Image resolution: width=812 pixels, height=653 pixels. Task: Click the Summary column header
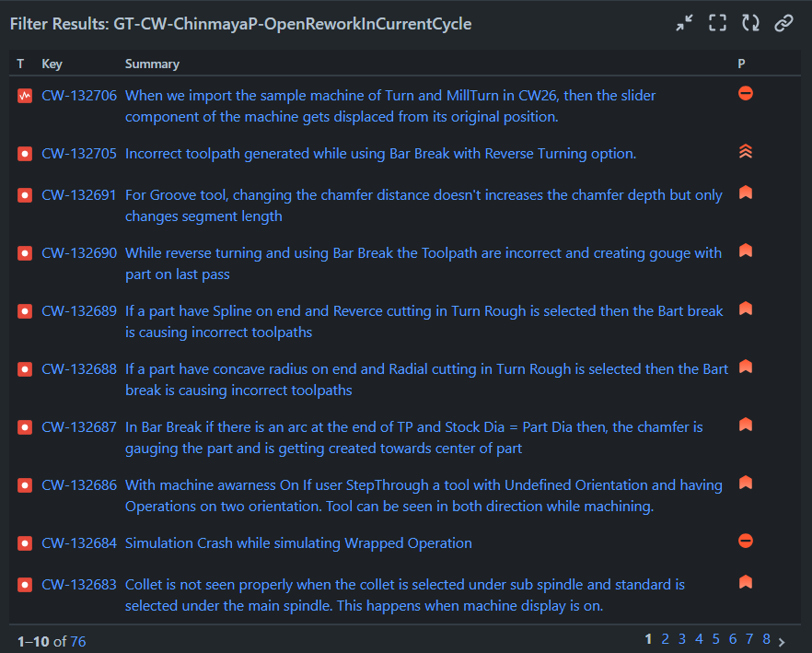coord(152,64)
